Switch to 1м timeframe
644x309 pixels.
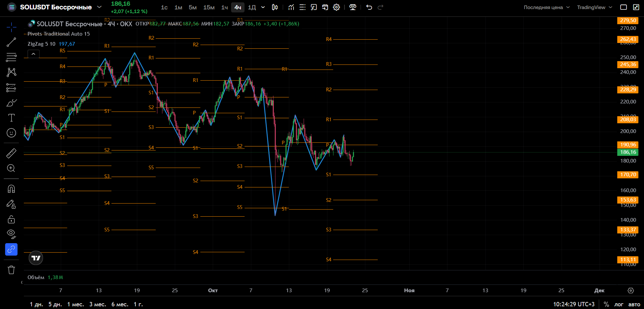pos(178,7)
